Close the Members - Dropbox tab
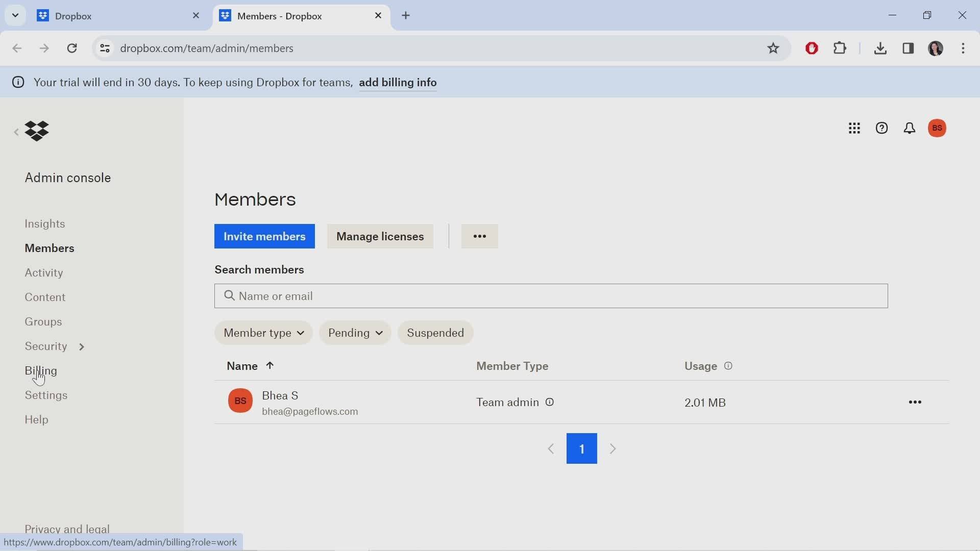The width and height of the screenshot is (980, 551). [x=378, y=15]
